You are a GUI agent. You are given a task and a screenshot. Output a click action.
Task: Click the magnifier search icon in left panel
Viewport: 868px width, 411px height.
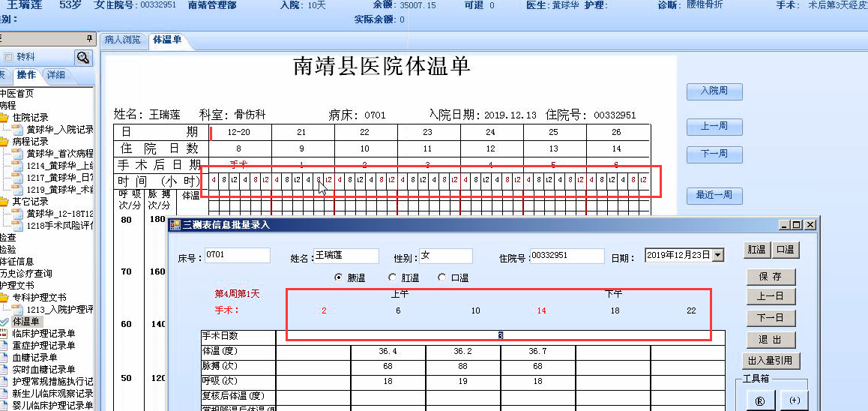[x=83, y=58]
